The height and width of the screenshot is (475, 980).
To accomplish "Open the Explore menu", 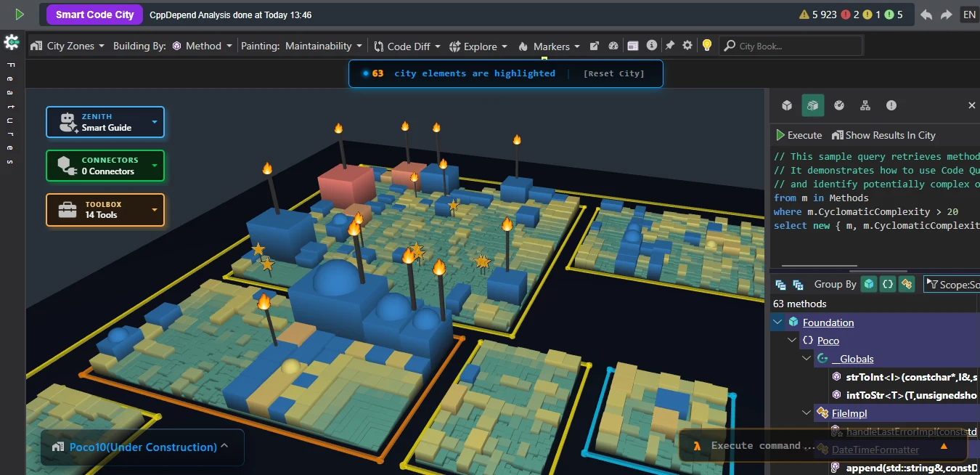I will click(x=478, y=46).
